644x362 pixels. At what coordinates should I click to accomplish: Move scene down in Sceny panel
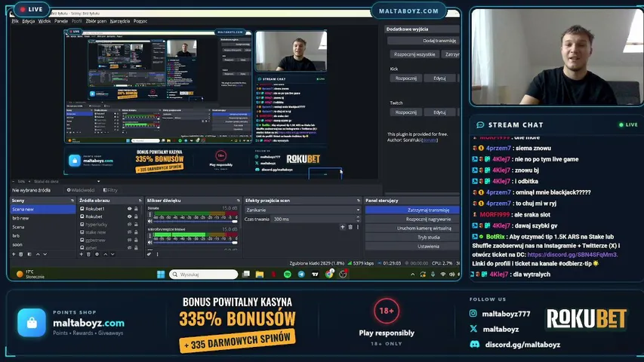[x=45, y=254]
